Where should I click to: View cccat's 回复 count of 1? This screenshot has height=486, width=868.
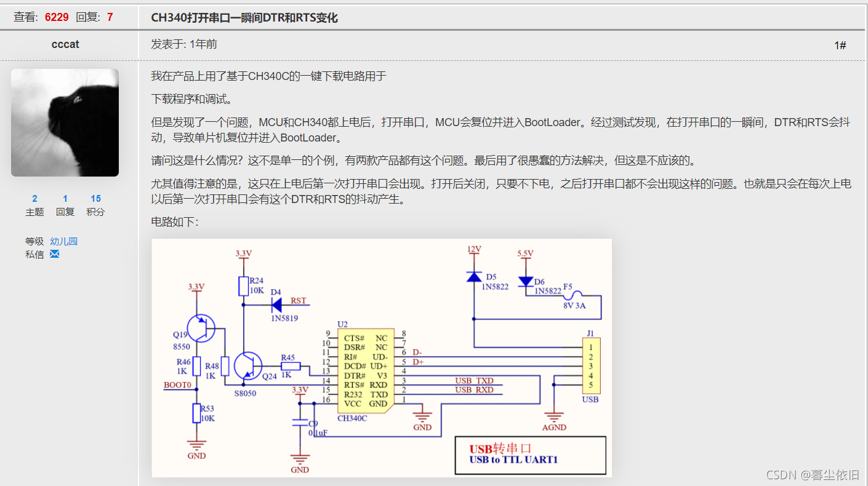(x=65, y=199)
